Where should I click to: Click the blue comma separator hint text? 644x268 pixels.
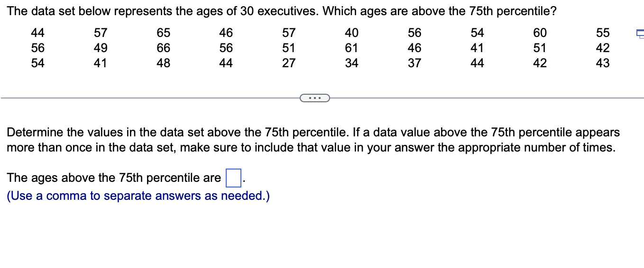click(138, 196)
